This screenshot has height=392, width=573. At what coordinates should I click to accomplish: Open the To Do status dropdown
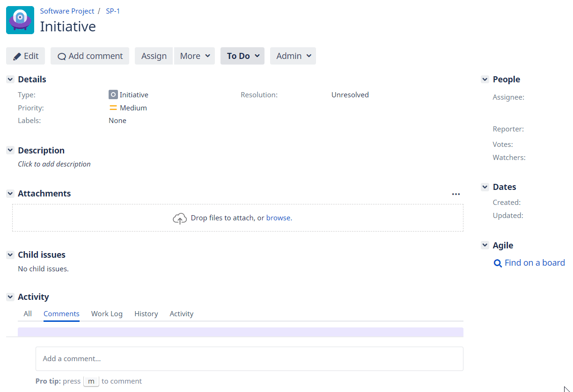click(242, 56)
